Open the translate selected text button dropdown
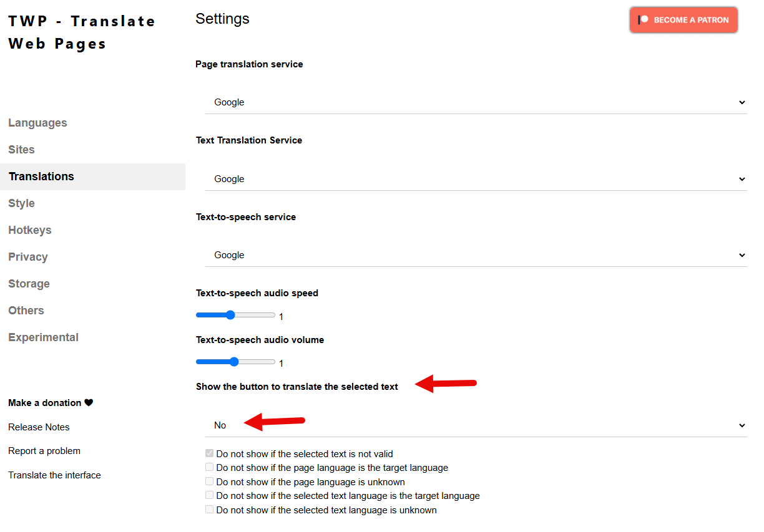 476,425
